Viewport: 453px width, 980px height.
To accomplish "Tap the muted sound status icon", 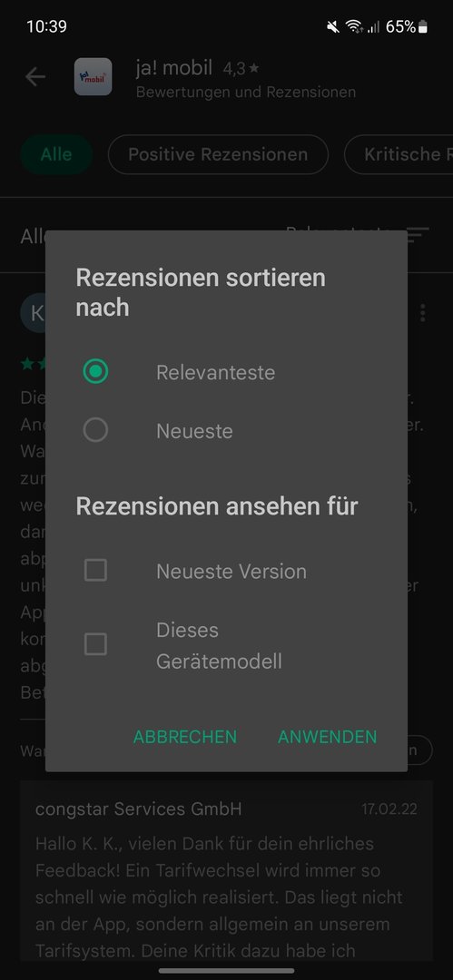I will pyautogui.click(x=333, y=27).
